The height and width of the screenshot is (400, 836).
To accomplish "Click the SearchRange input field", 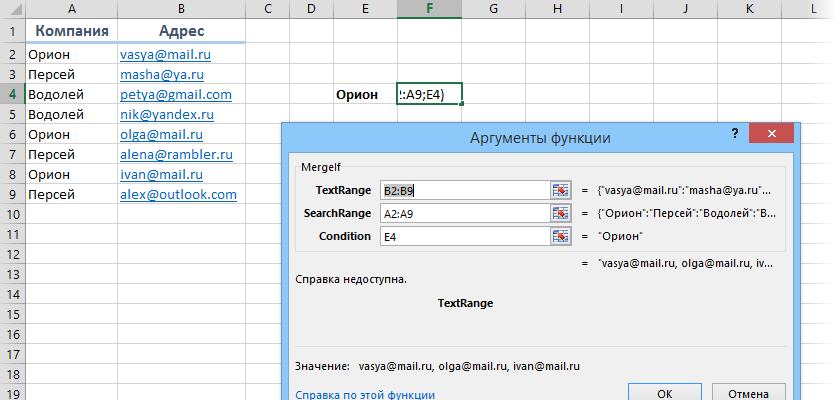I will coord(462,213).
